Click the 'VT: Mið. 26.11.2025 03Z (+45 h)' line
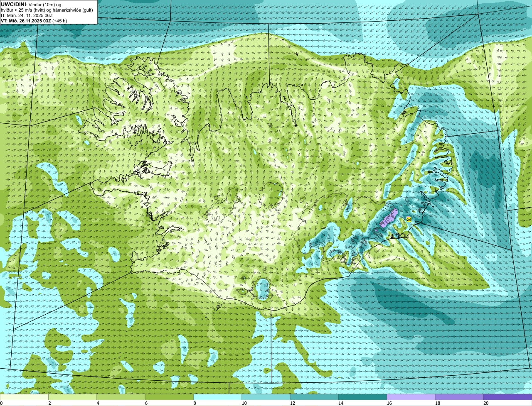 pos(34,20)
